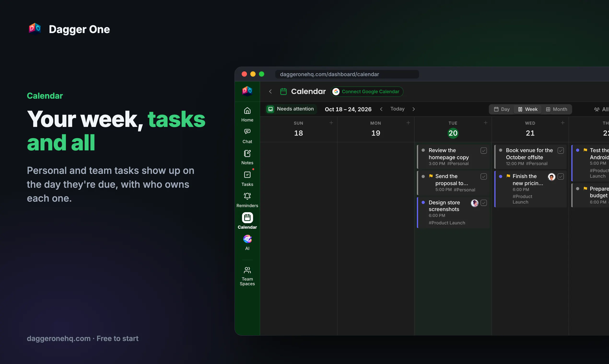Jump to Today

(x=397, y=109)
